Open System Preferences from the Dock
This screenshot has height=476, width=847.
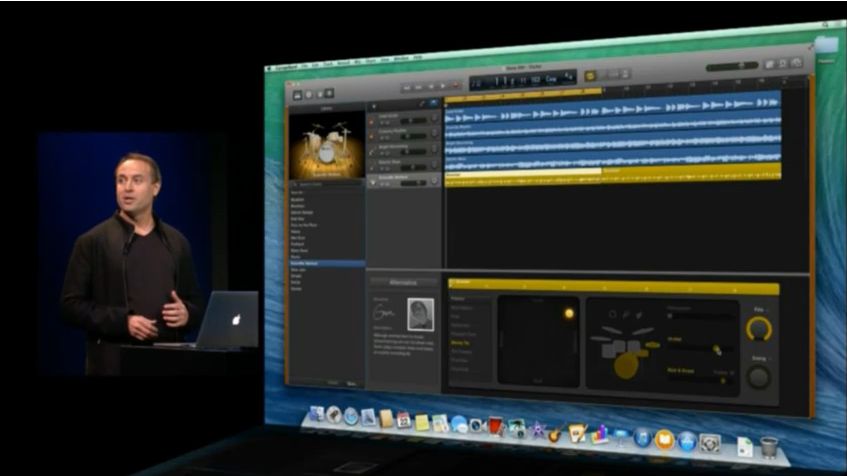[x=710, y=444]
